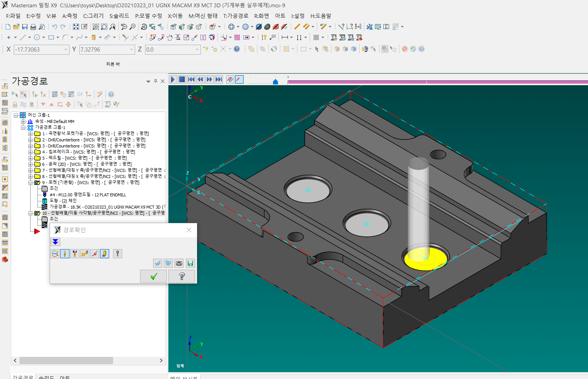Click the Print icon in the toolbar

[33, 27]
